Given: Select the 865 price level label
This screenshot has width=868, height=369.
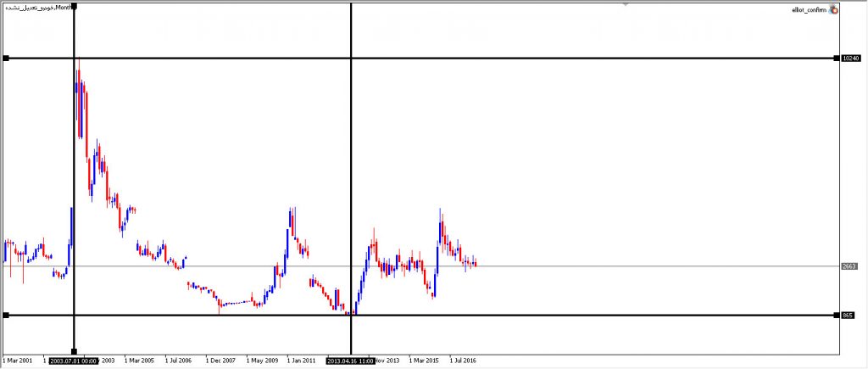Looking at the screenshot, I should click(x=848, y=316).
